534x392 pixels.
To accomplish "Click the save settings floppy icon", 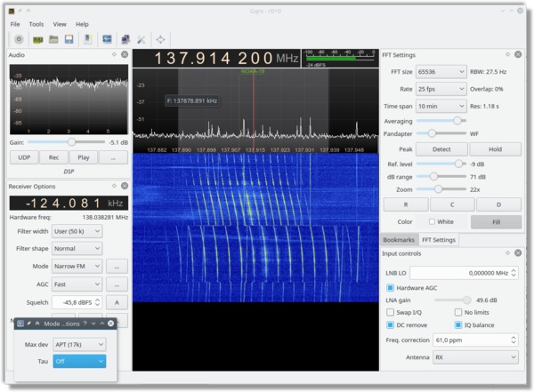I will (69, 39).
